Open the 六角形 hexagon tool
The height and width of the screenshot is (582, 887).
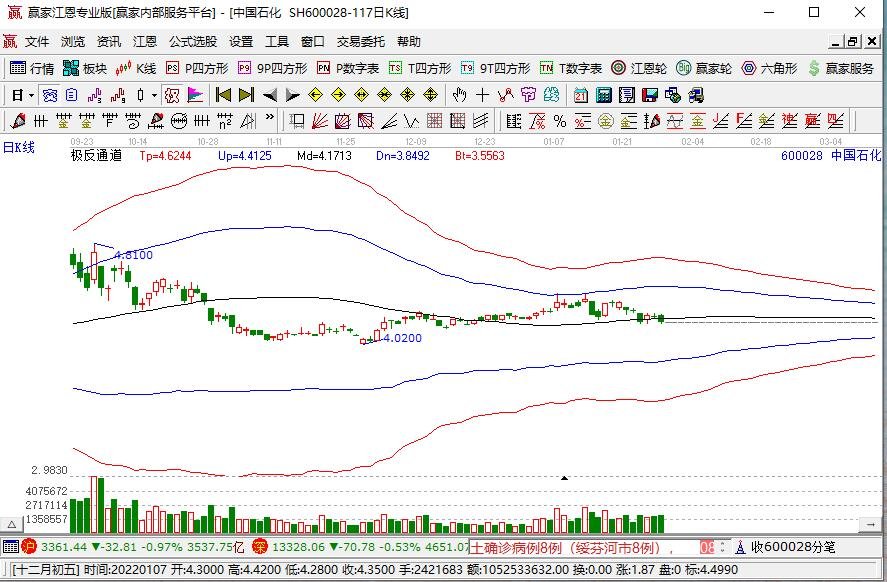[769, 68]
